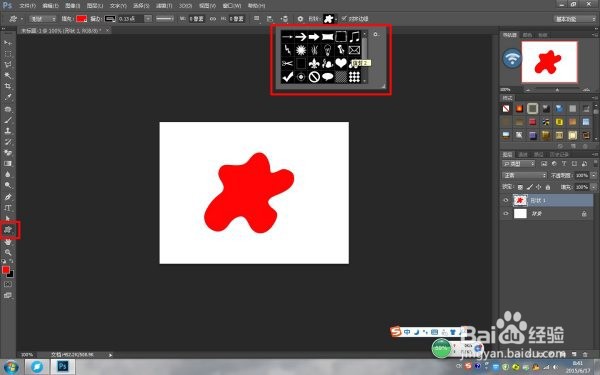The height and width of the screenshot is (375, 600).
Task: Open the stroke width dropdown arrow
Action: 148,18
